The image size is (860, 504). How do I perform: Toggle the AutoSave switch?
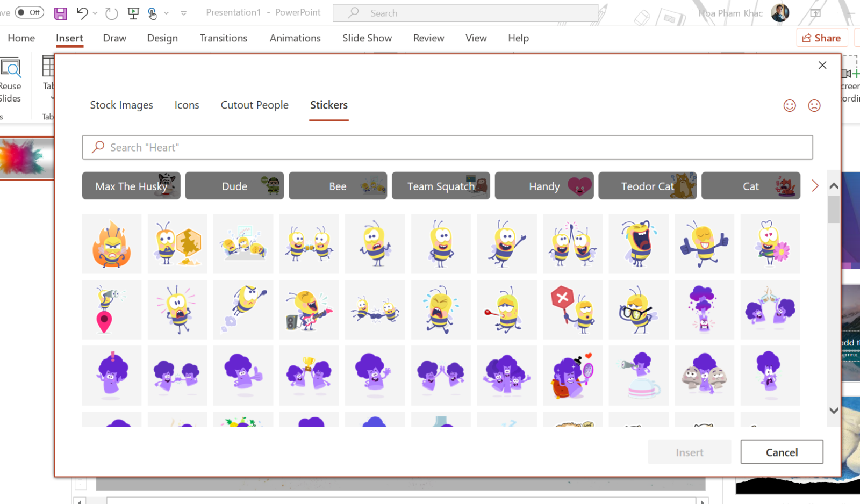point(30,12)
